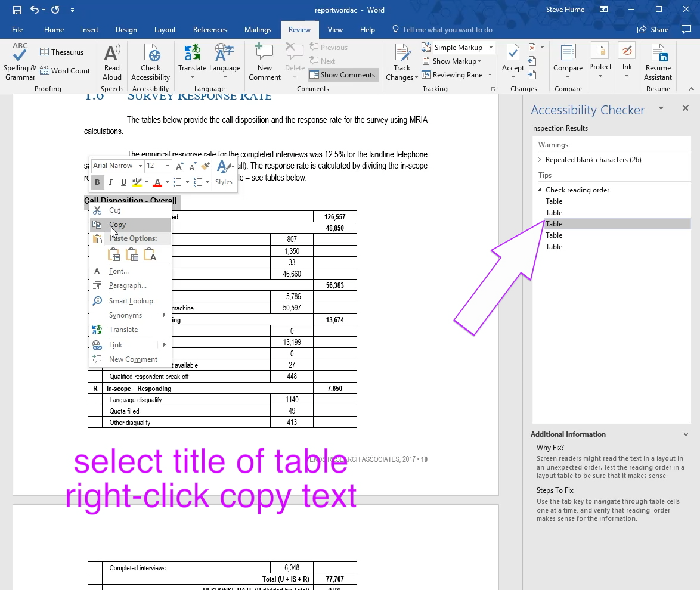Viewport: 700px width, 590px height.
Task: Expand the Repeated blank characters warning
Action: (539, 159)
